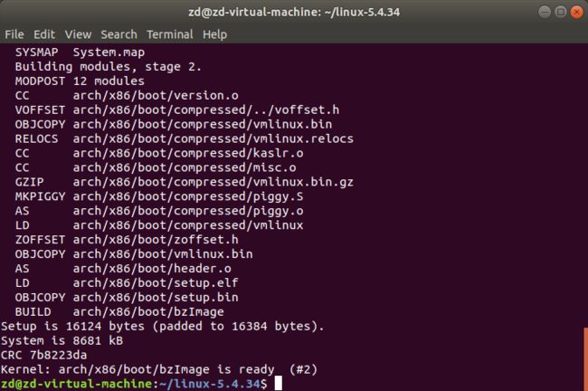The image size is (588, 391).
Task: Click the 'Building modules, stage 2.' line
Action: click(x=108, y=67)
